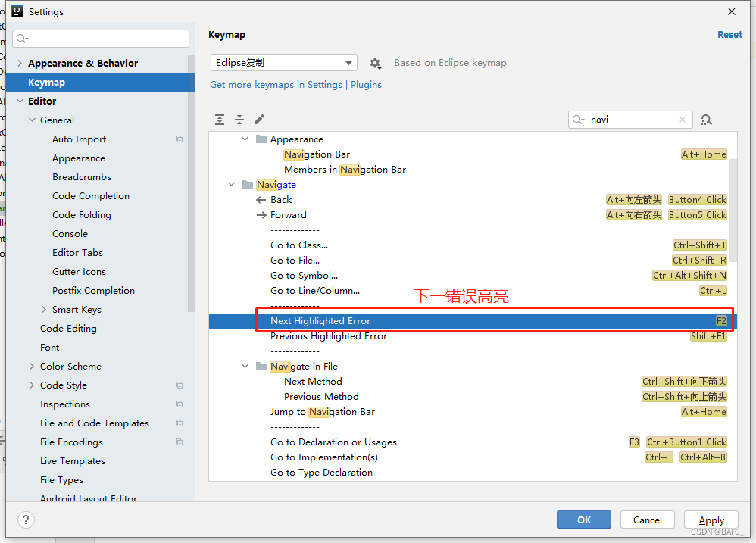Select Members in Navigation Bar action

tap(473, 170)
